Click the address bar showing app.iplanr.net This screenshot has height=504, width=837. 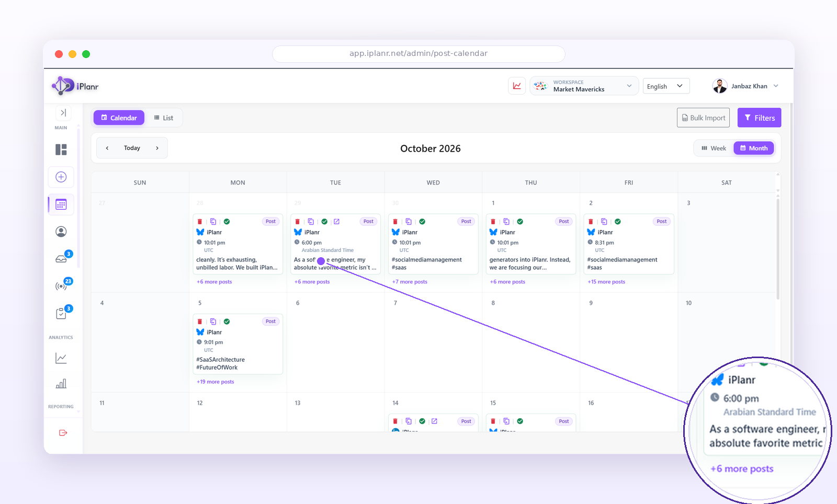click(418, 54)
